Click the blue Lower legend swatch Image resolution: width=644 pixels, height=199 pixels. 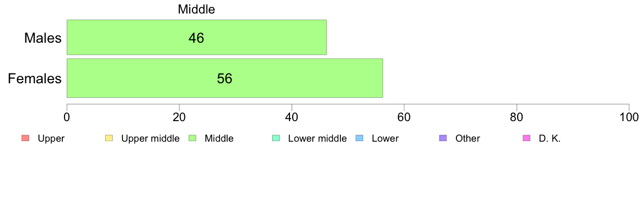359,138
